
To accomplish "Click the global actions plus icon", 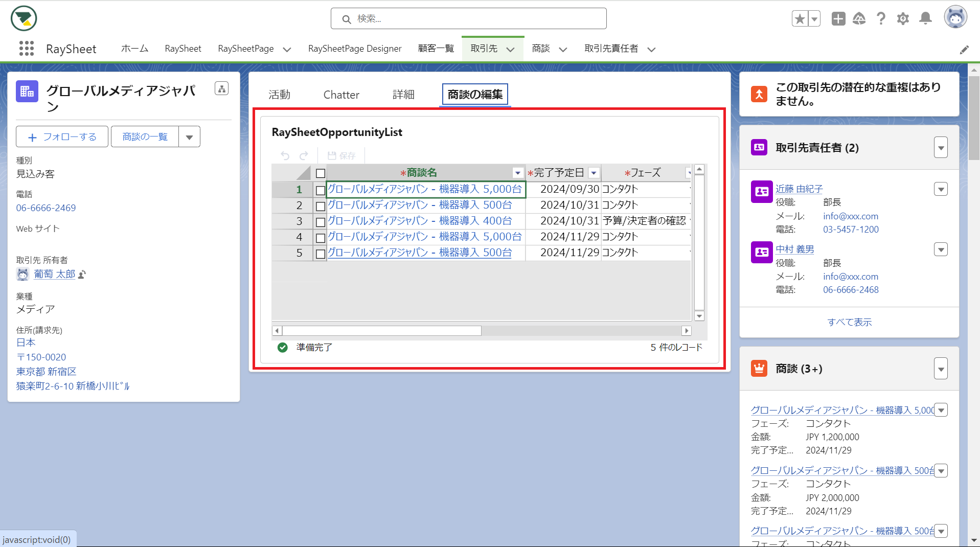I will pyautogui.click(x=838, y=19).
